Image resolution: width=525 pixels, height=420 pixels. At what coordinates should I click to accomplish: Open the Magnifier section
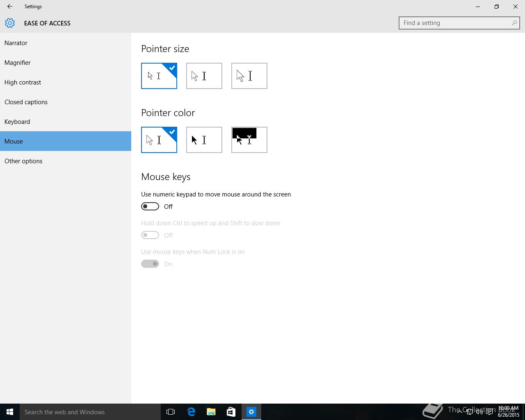coord(66,62)
